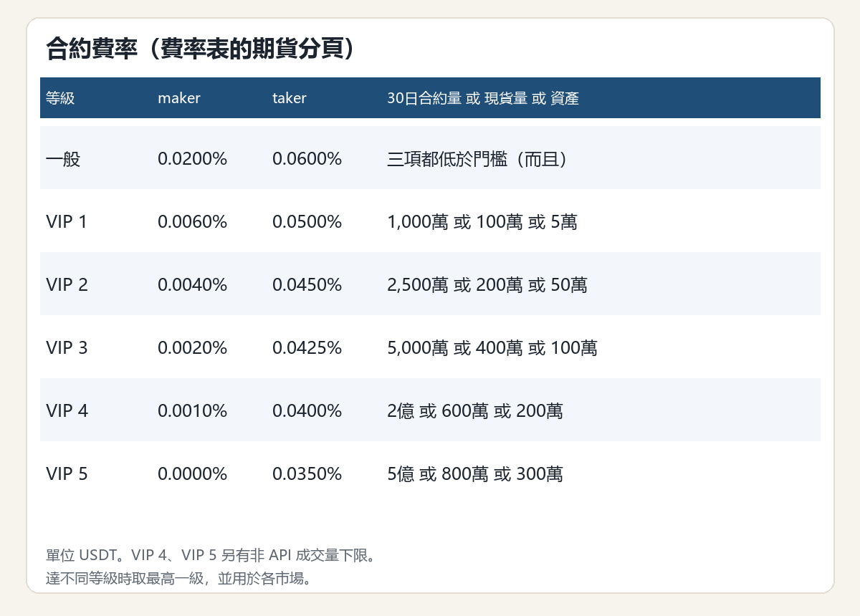Click the 0.0020% maker rate
860x616 pixels.
click(x=192, y=347)
